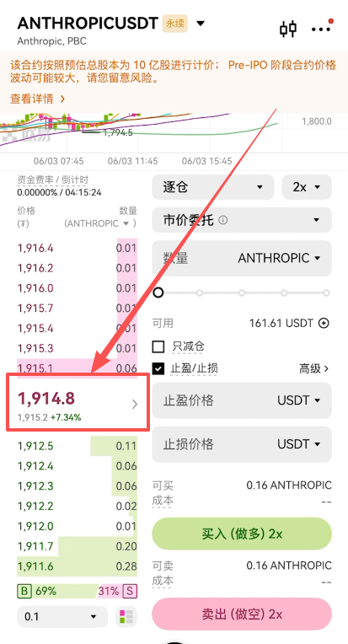Screen dimensions: 348x644
Task: Set amount slider to second point
Action: (x=200, y=292)
